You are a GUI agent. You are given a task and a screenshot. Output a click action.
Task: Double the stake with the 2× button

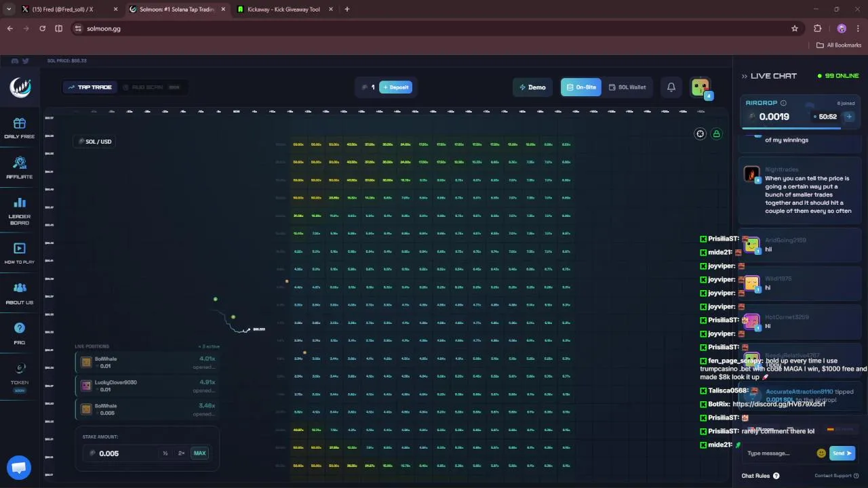click(181, 453)
